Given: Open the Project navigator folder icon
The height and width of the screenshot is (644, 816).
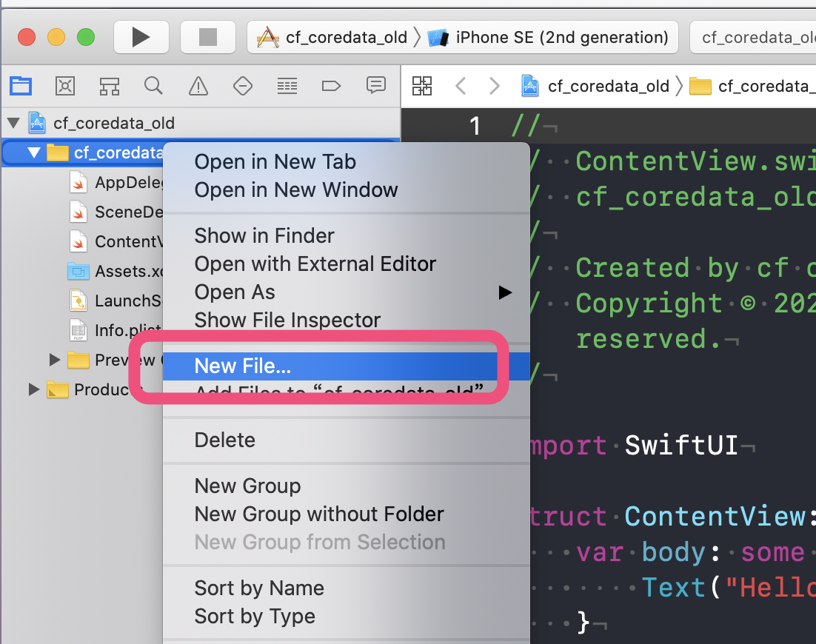Looking at the screenshot, I should point(21,85).
